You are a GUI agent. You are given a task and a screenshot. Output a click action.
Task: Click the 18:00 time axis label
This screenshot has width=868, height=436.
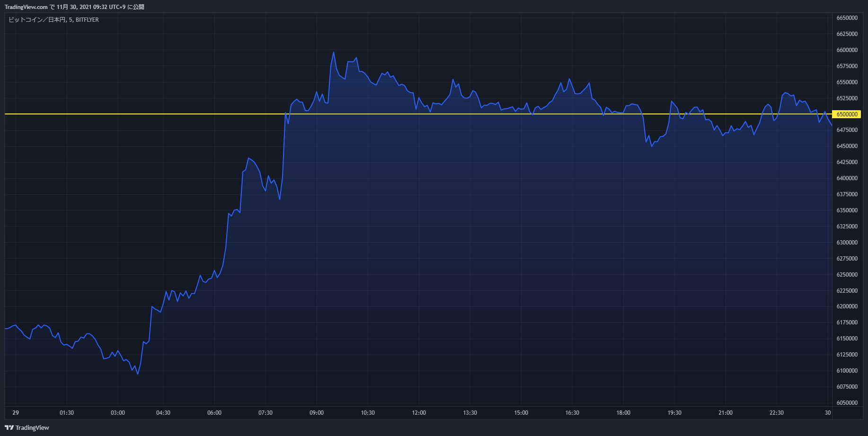point(623,413)
